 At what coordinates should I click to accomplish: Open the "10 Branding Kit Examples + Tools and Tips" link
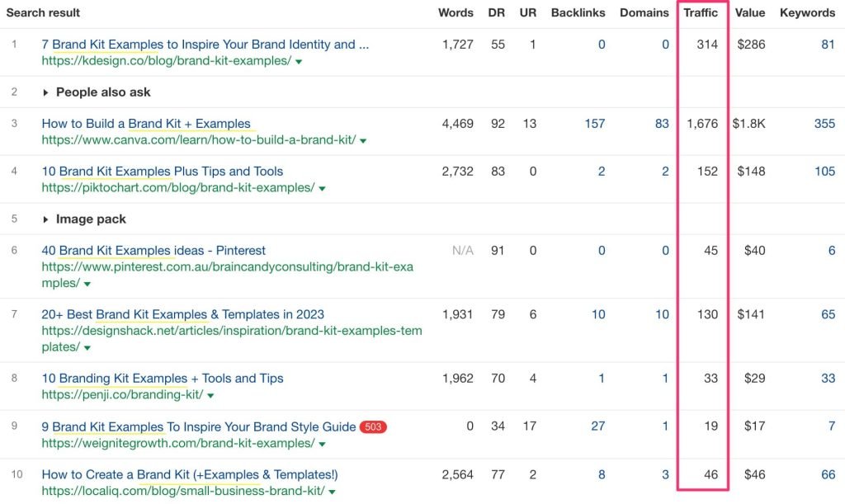pyautogui.click(x=163, y=378)
